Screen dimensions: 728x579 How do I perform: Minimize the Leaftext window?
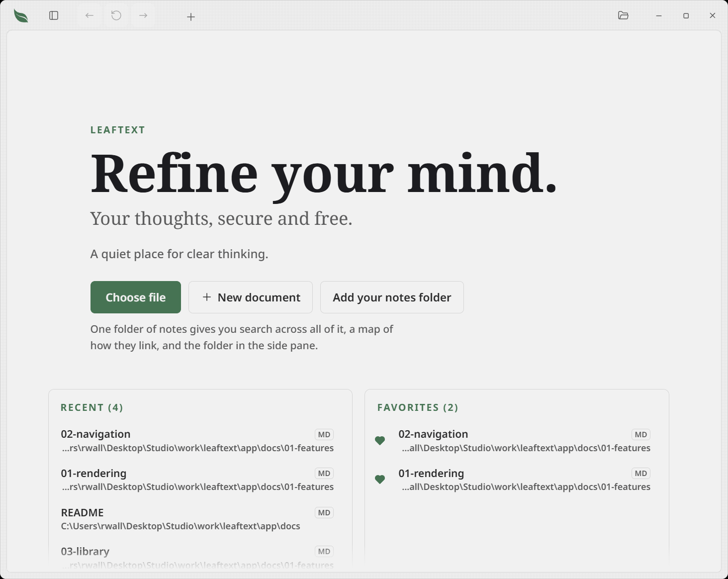pyautogui.click(x=659, y=16)
